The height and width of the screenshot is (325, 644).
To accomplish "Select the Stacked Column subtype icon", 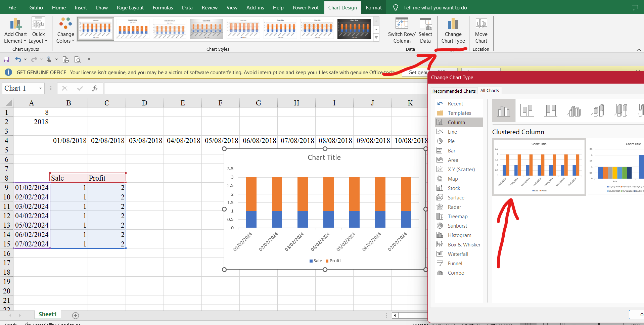I will [x=527, y=110].
